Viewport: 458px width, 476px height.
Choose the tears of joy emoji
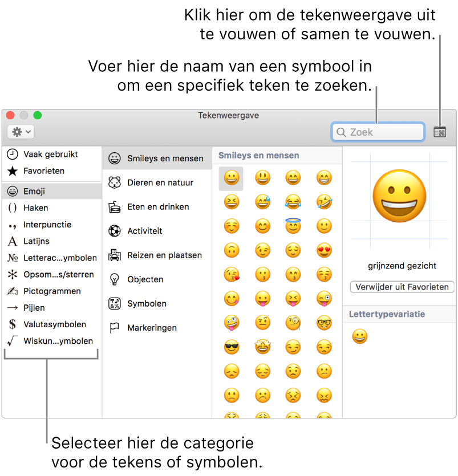(293, 202)
